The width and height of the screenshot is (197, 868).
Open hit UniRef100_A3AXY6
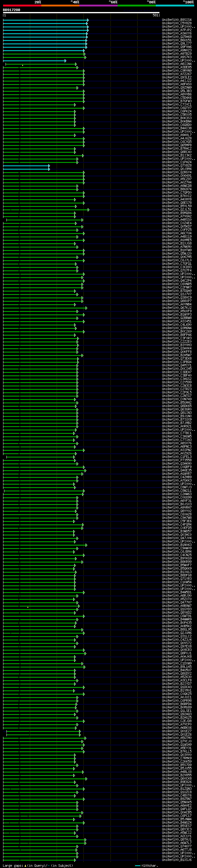pos(177,33)
